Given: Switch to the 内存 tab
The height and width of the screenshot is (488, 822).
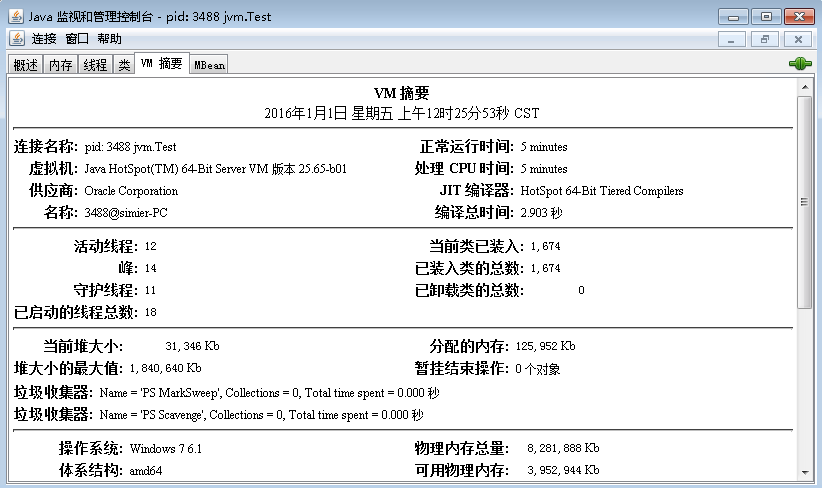Looking at the screenshot, I should 60,65.
